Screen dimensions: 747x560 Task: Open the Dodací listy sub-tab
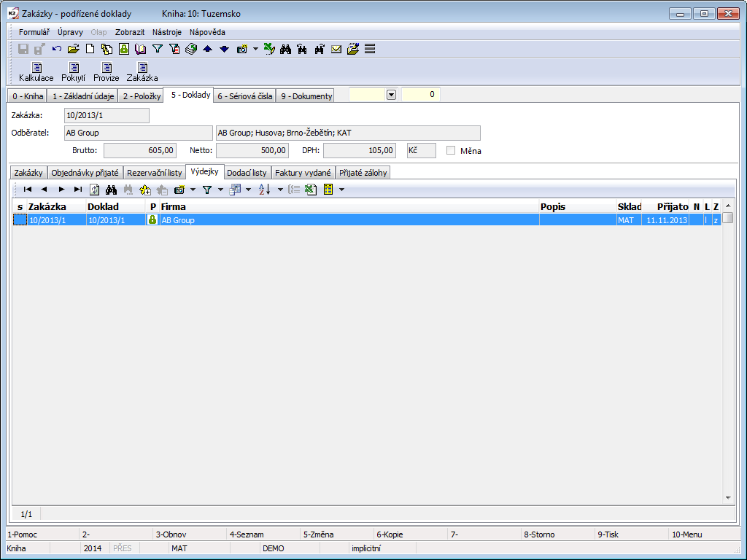click(247, 173)
